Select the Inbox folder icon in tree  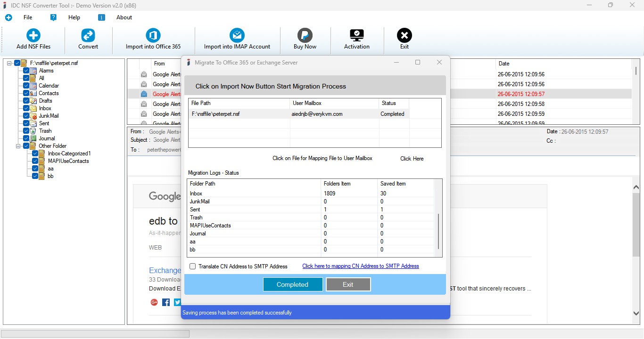click(x=33, y=108)
